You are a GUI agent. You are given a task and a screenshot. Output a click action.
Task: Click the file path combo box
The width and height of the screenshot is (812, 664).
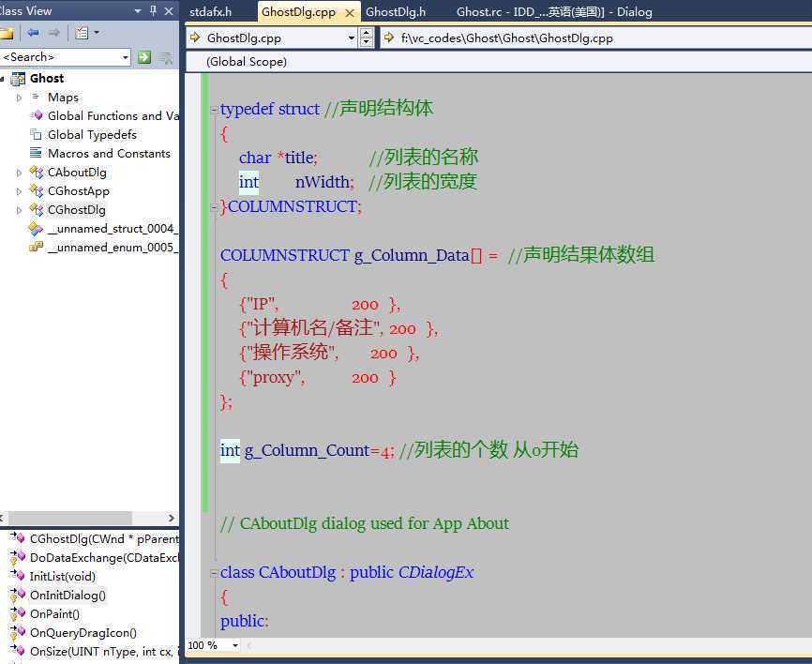pos(595,38)
